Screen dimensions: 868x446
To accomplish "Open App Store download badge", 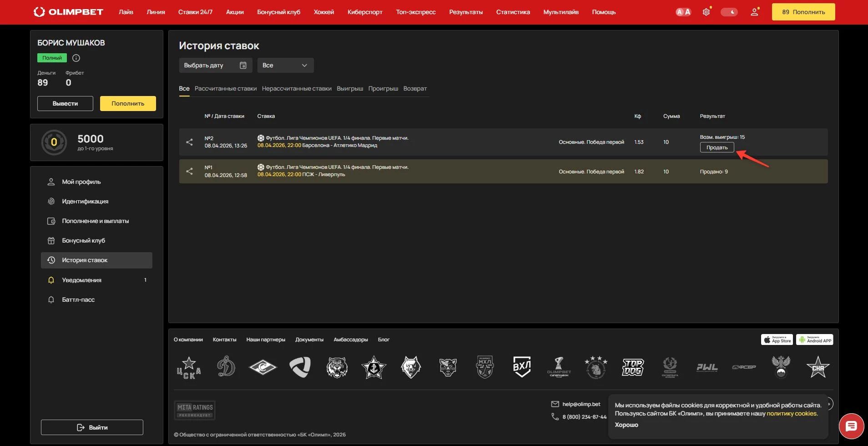I will [777, 340].
